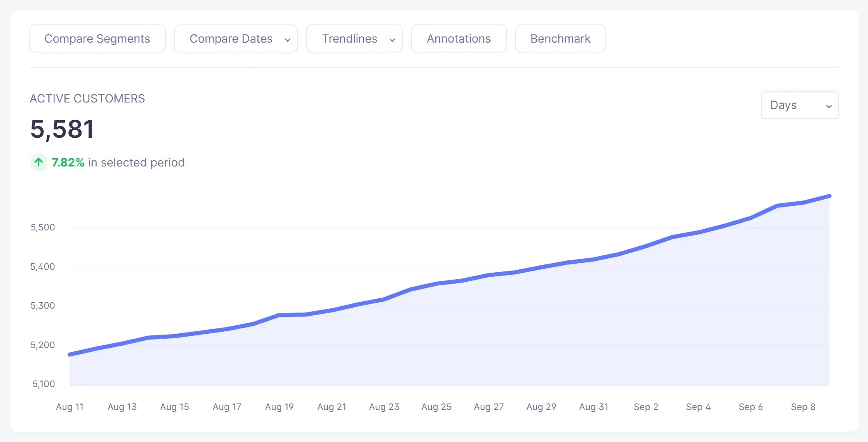The image size is (868, 442).
Task: Click the 5,500 y-axis label
Action: click(x=43, y=227)
